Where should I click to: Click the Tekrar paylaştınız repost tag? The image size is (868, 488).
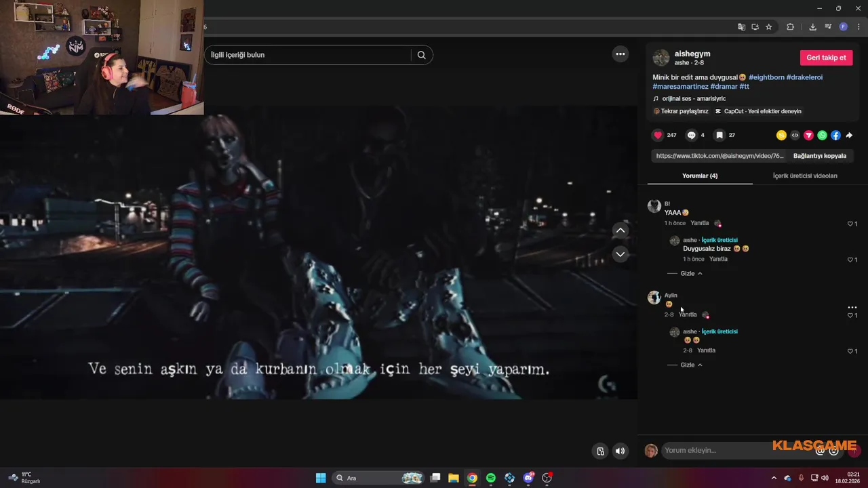click(x=680, y=111)
